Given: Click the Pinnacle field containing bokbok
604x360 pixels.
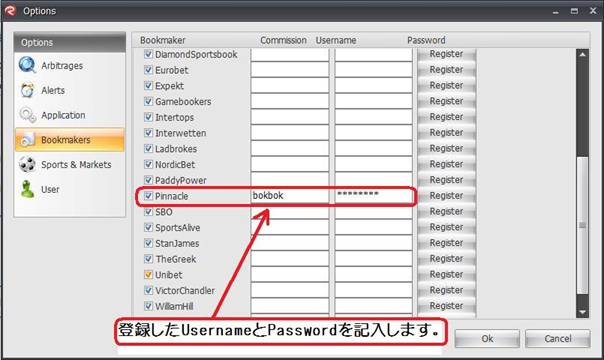Looking at the screenshot, I should pyautogui.click(x=290, y=196).
